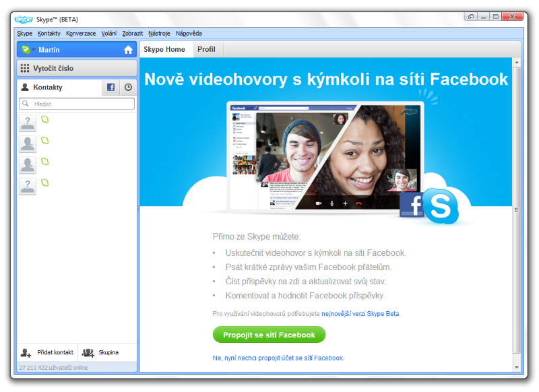This screenshot has height=392, width=539.
Task: Click the banner headline about Facebook videohovory
Action: (326, 79)
